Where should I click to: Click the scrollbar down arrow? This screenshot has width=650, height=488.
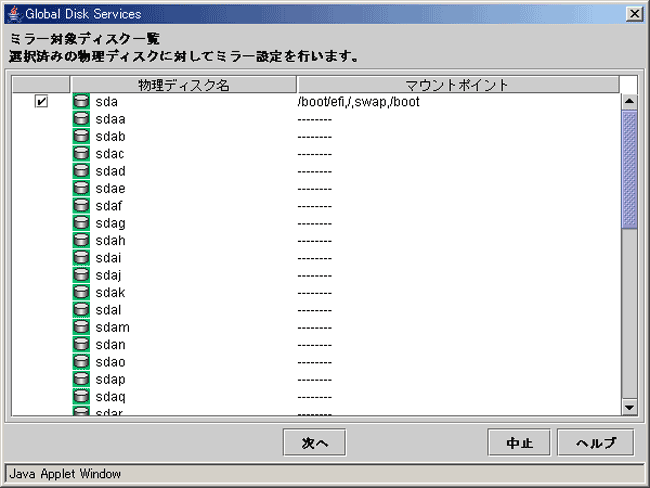(629, 407)
